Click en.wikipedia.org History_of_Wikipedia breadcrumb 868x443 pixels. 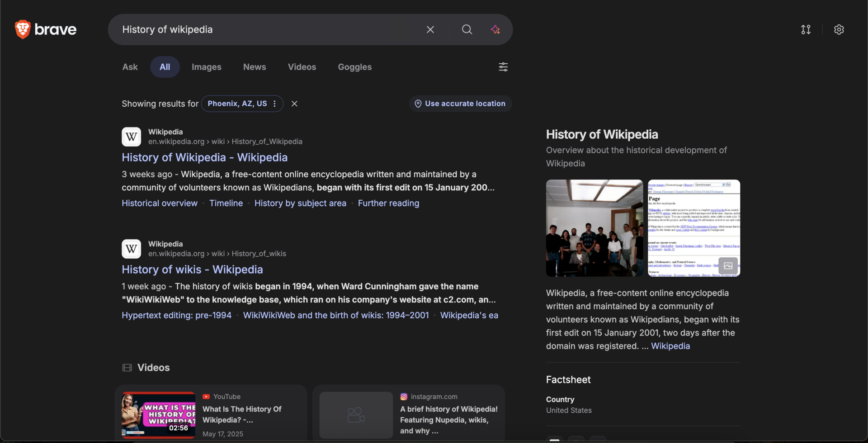(225, 141)
